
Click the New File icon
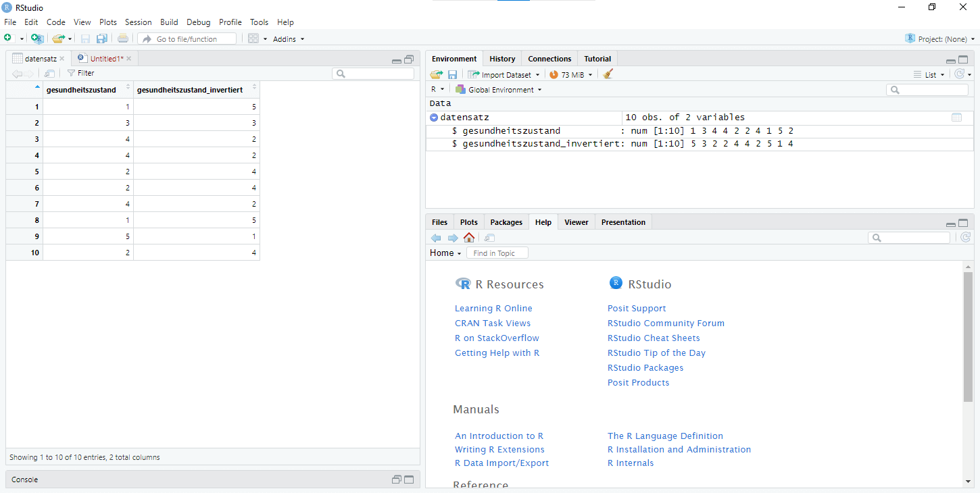click(x=7, y=38)
